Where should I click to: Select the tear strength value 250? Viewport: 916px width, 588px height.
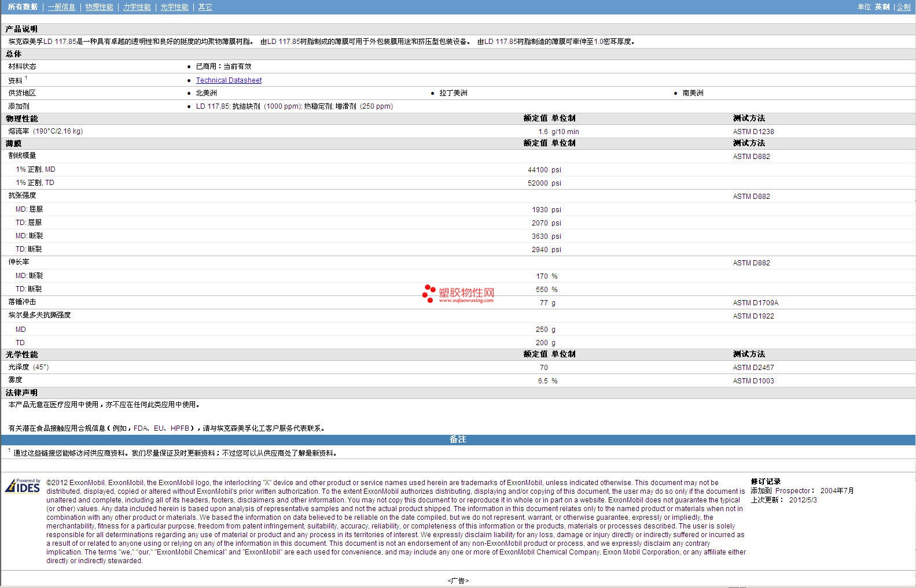pyautogui.click(x=542, y=330)
